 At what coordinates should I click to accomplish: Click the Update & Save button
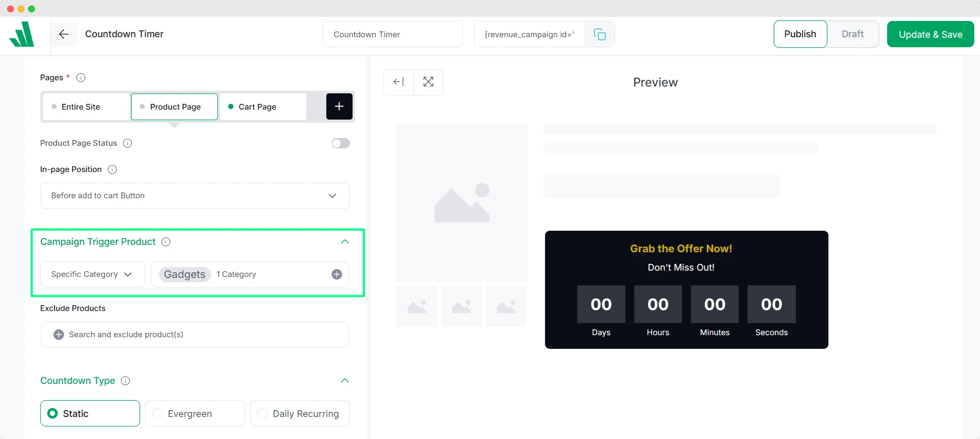coord(931,34)
